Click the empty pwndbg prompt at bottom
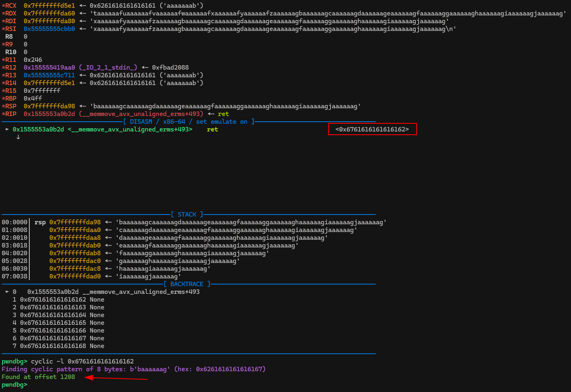Screen dimensions: 571x392 (x=15, y=385)
